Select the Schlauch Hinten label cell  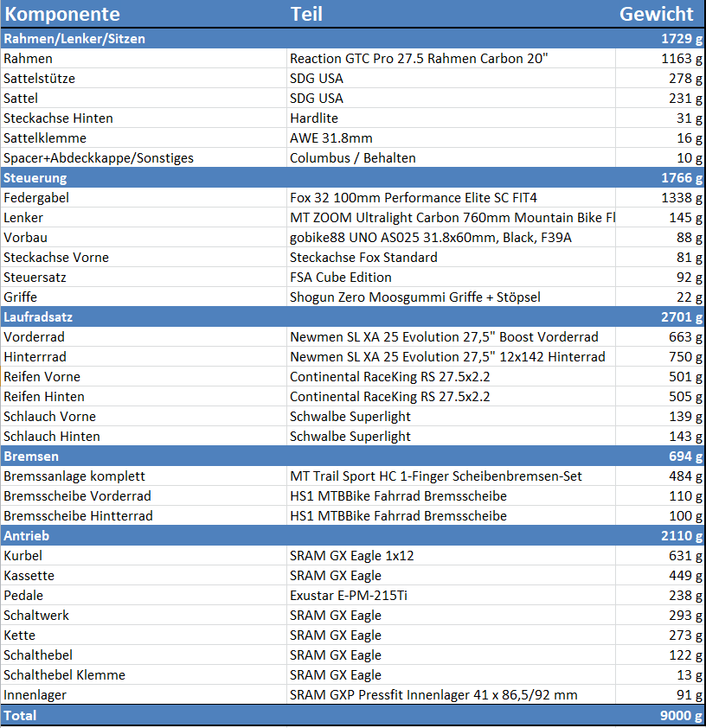pos(52,437)
